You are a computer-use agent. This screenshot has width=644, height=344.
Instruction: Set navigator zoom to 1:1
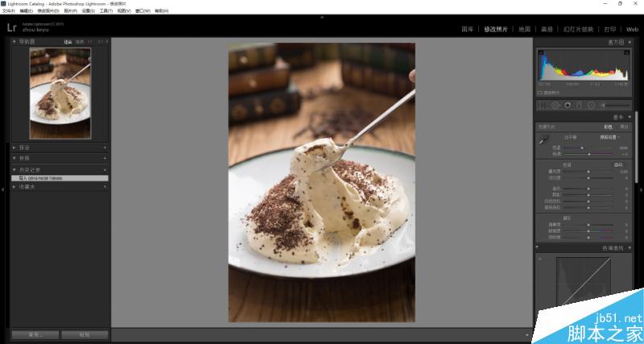tap(90, 42)
